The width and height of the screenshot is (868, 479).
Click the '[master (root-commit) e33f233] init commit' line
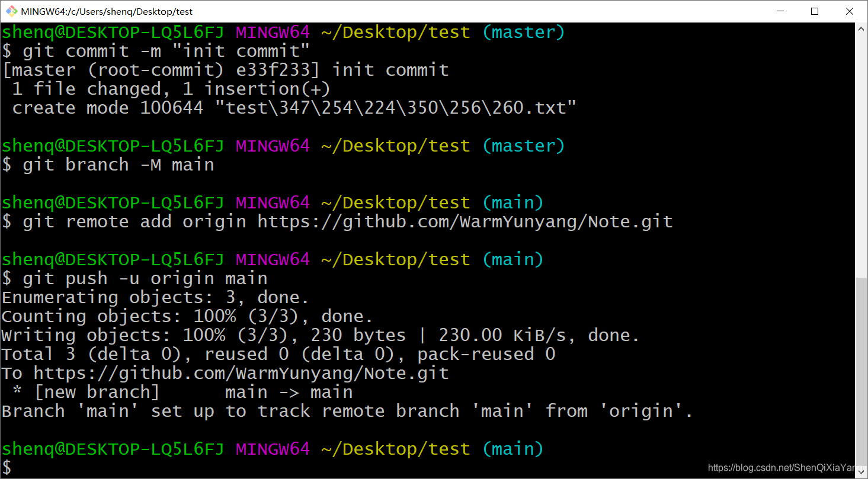pos(226,70)
